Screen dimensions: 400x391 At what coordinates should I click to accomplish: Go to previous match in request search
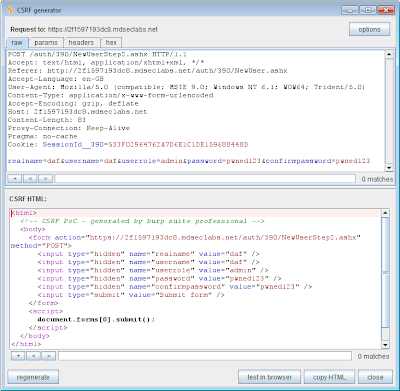click(30, 179)
